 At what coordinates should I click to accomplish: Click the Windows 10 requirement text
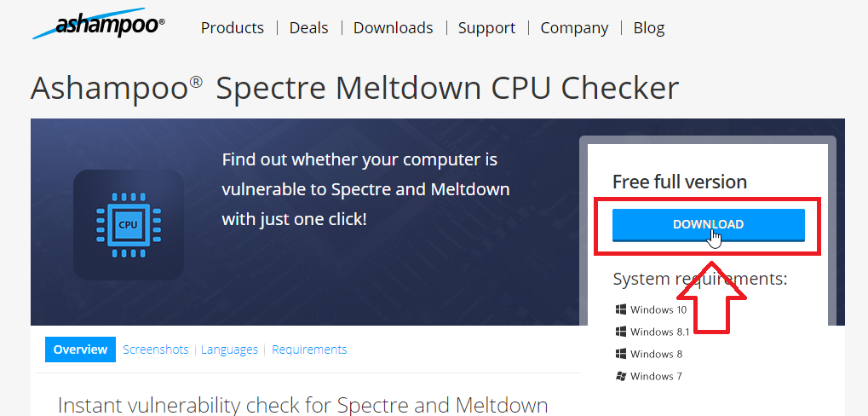click(x=658, y=309)
